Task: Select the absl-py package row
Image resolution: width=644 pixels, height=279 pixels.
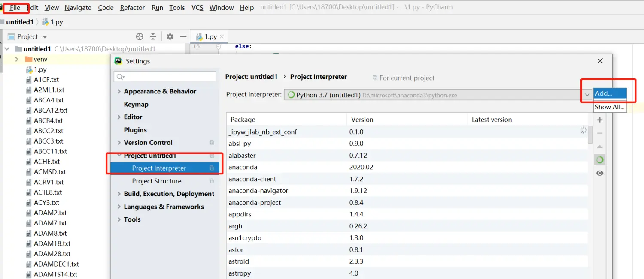Action: click(x=407, y=144)
